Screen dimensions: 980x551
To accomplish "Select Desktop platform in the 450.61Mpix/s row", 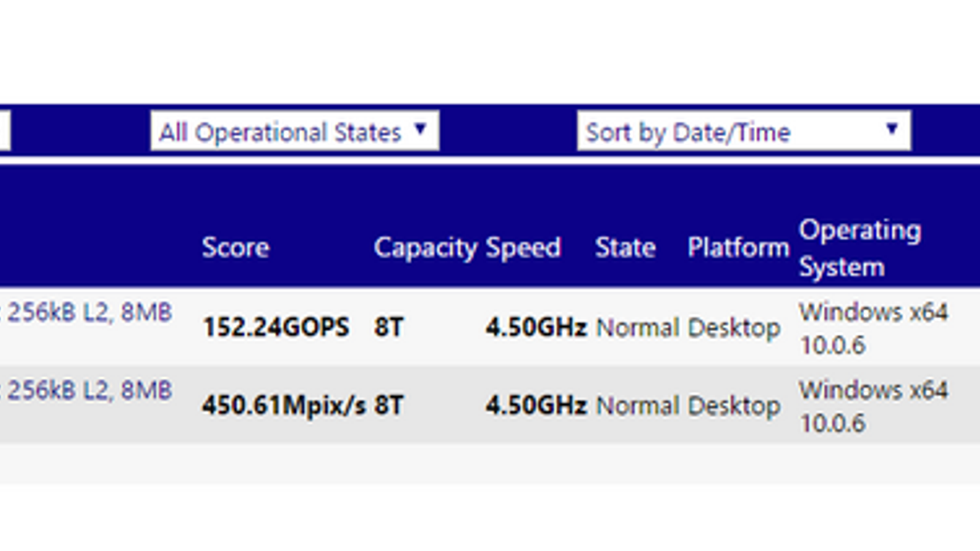I will pos(734,406).
